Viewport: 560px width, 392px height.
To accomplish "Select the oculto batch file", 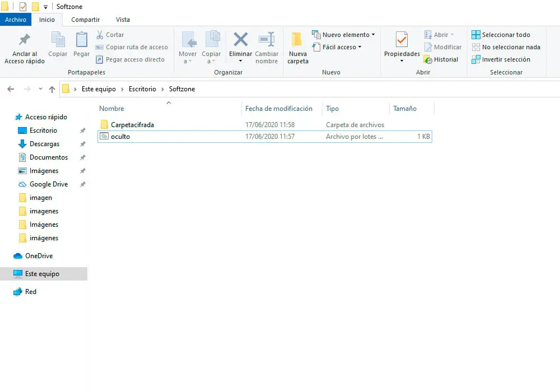I will [x=265, y=137].
